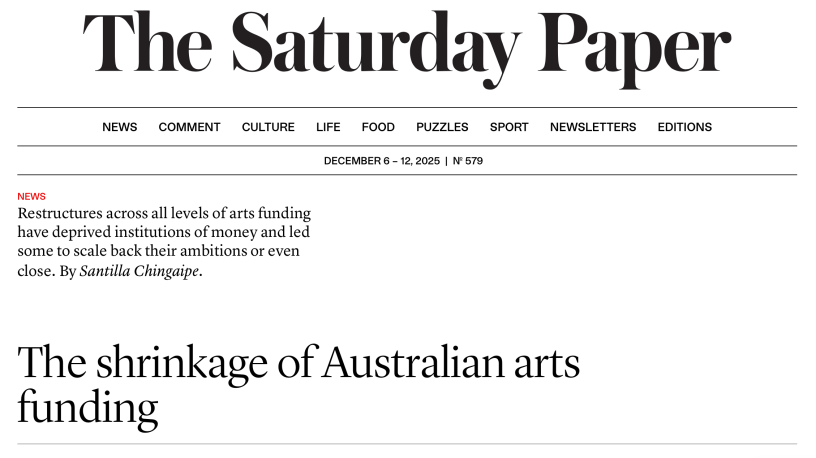Screen dimensions: 816x458
Task: Click the Nº 579 issue number
Action: (x=468, y=161)
